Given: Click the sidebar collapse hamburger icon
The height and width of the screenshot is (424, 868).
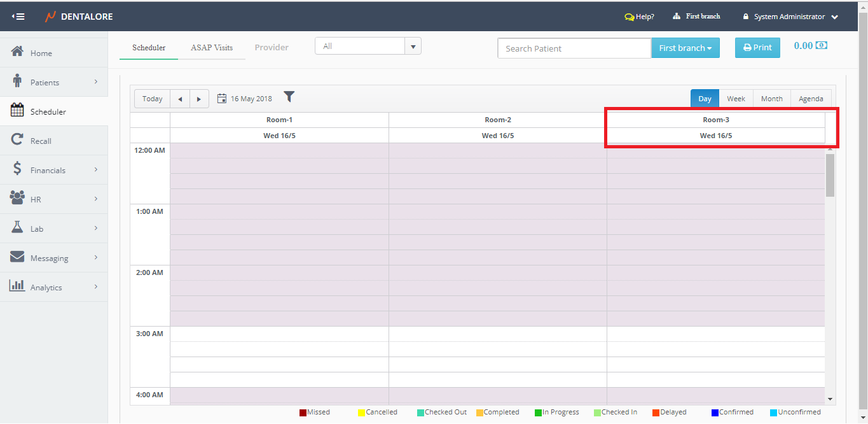Looking at the screenshot, I should coord(18,17).
